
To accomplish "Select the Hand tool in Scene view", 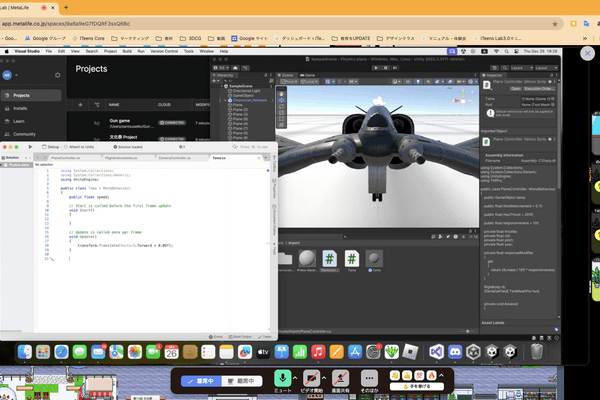I will pyautogui.click(x=281, y=94).
